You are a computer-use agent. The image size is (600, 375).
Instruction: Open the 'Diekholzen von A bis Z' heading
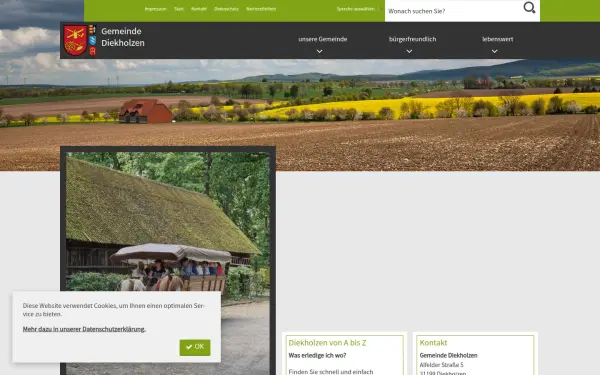pyautogui.click(x=327, y=343)
